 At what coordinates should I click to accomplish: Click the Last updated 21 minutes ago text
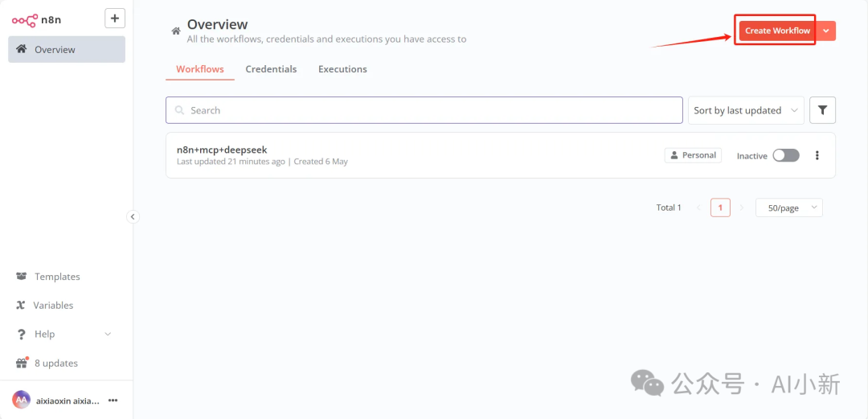point(231,162)
